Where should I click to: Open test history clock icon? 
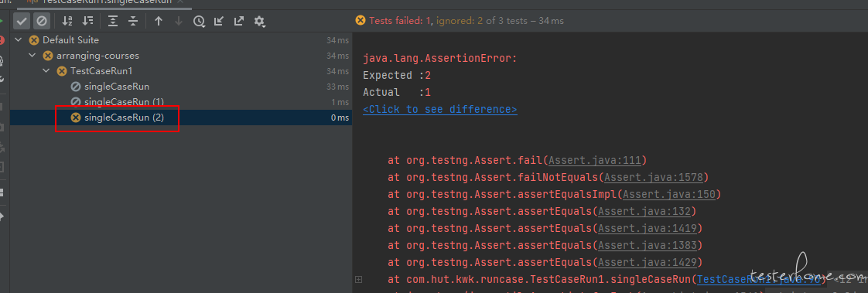pos(199,21)
